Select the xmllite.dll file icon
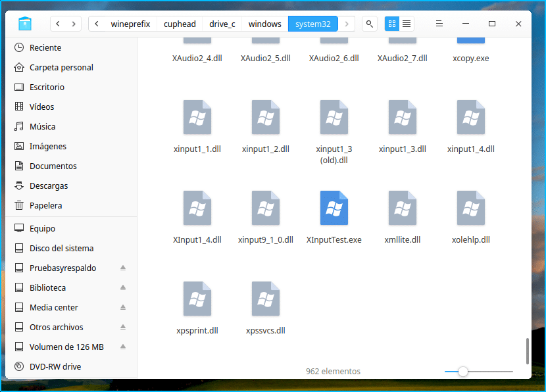Image resolution: width=546 pixels, height=392 pixels. tap(403, 208)
